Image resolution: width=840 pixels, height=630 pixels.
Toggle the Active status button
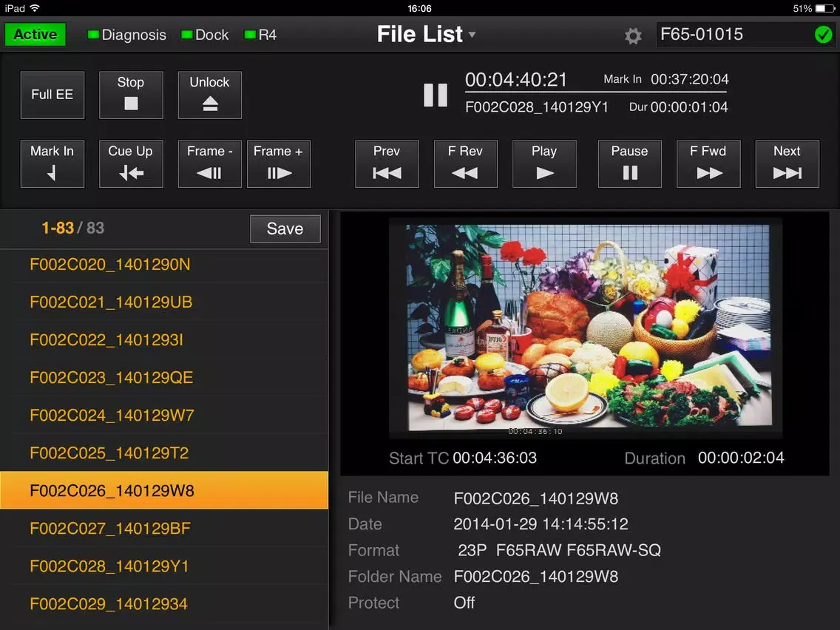pyautogui.click(x=35, y=35)
